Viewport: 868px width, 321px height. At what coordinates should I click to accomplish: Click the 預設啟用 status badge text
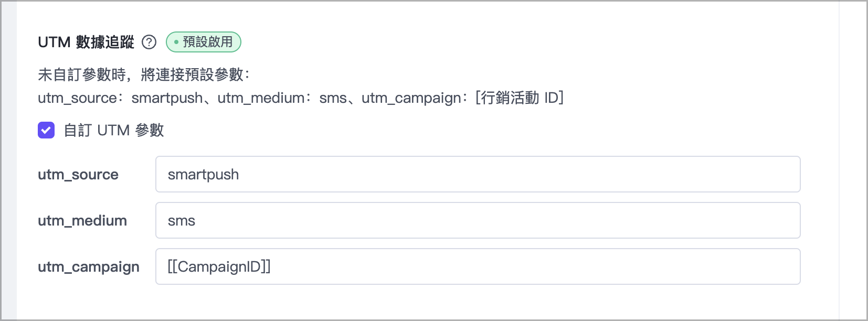[208, 42]
